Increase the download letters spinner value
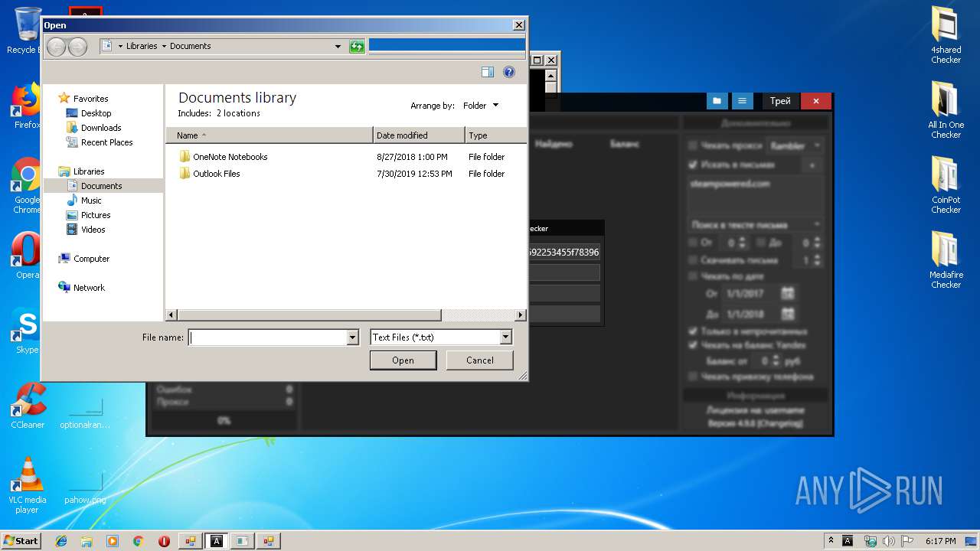The image size is (980, 551). point(817,257)
